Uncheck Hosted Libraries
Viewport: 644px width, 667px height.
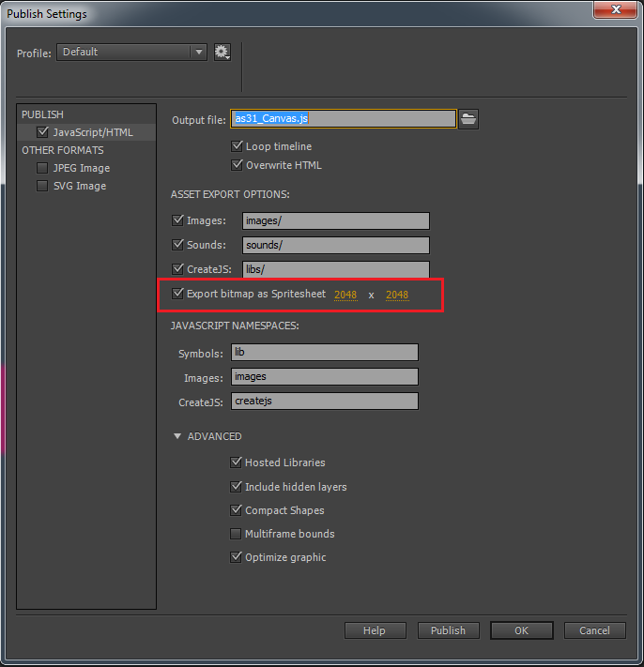pyautogui.click(x=236, y=462)
